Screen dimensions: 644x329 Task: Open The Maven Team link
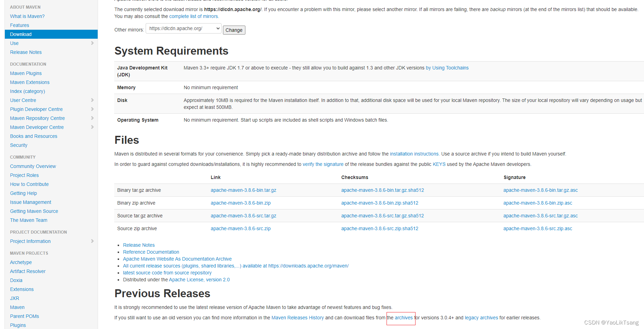(29, 220)
